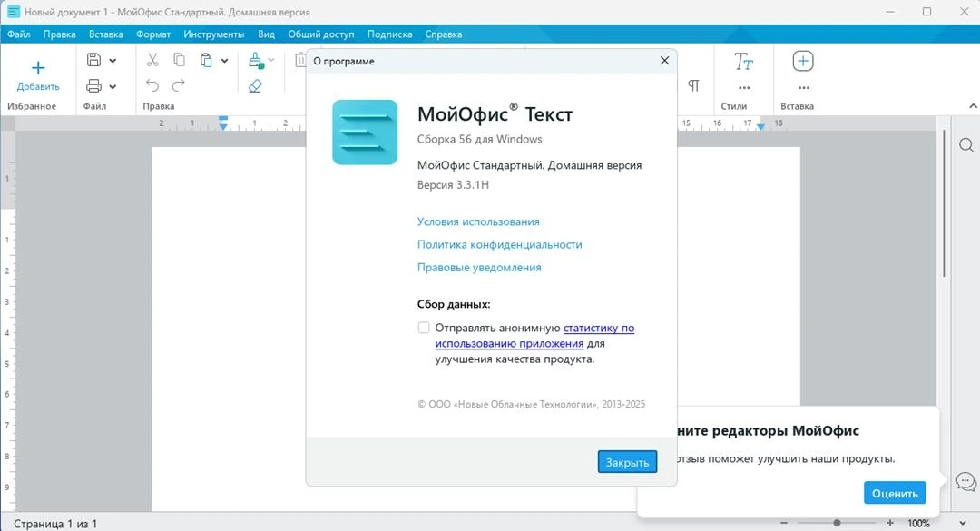The image size is (980, 531).
Task: Enable anonymous statistics checkbox
Action: (x=424, y=328)
